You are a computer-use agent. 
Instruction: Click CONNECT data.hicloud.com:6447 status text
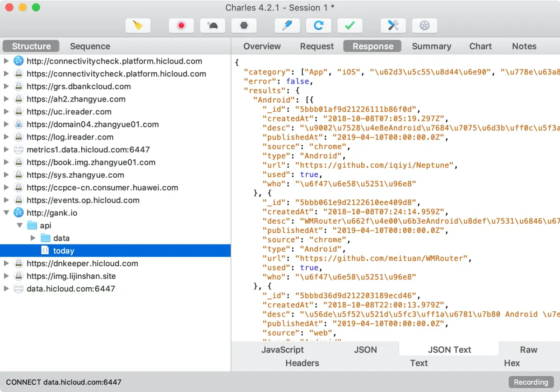(x=64, y=382)
